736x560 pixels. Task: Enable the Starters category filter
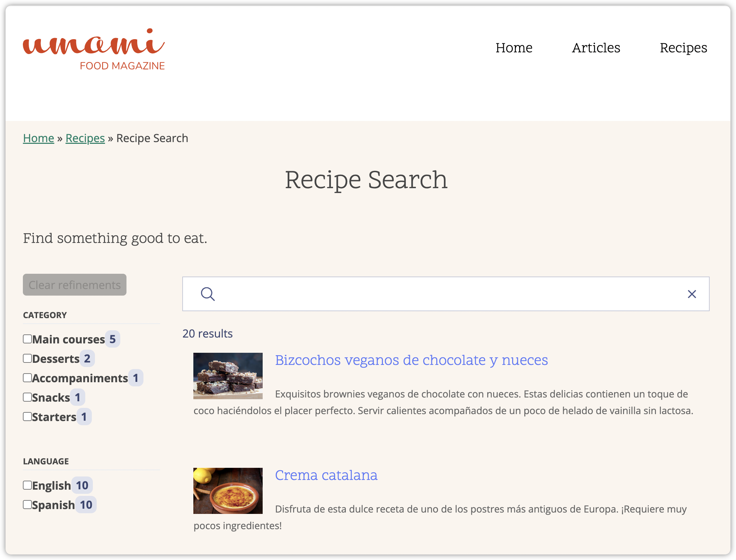point(26,417)
